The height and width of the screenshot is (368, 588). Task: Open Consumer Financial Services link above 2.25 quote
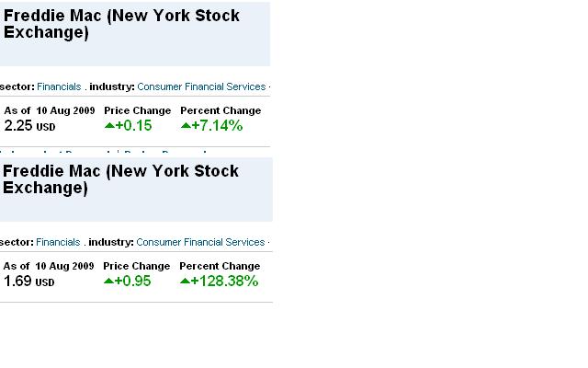pos(201,86)
